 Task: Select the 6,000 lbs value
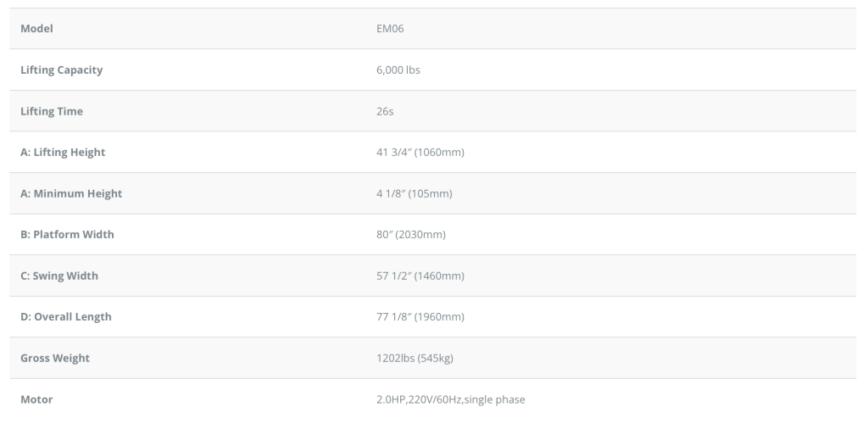[398, 70]
